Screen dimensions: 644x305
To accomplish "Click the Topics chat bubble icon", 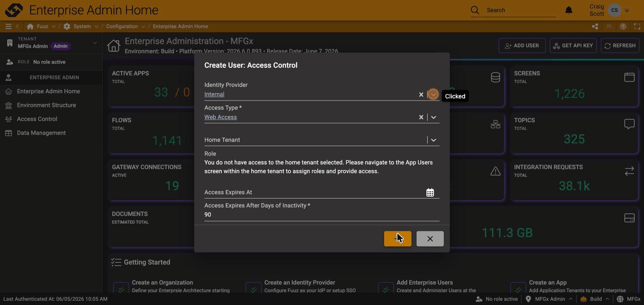I will 629,124.
